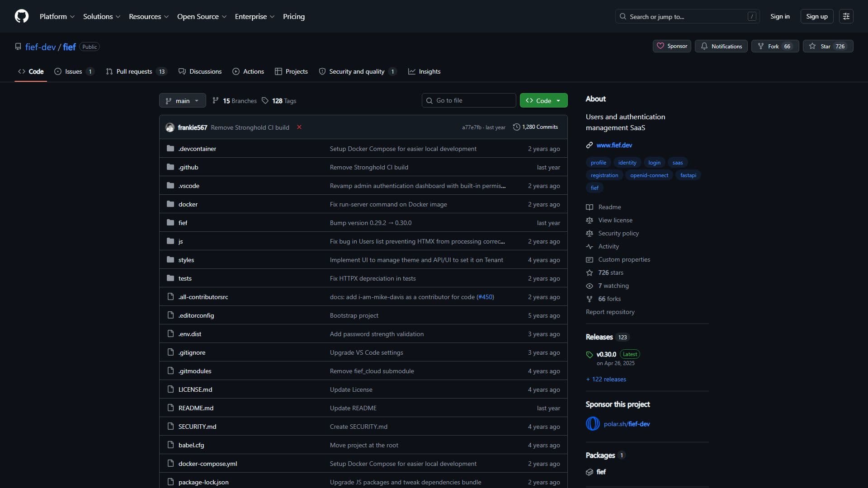Switch to the Actions tab
Image resolution: width=868 pixels, height=488 pixels.
248,71
